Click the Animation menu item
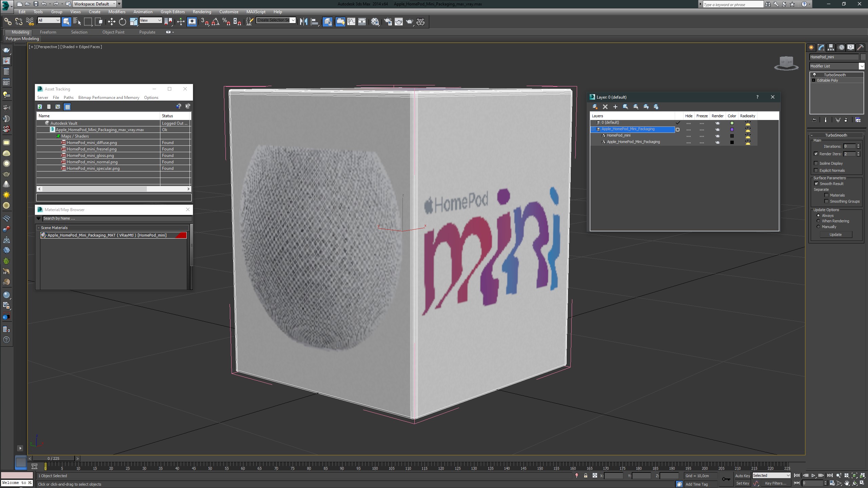This screenshot has width=868, height=488. (x=143, y=11)
